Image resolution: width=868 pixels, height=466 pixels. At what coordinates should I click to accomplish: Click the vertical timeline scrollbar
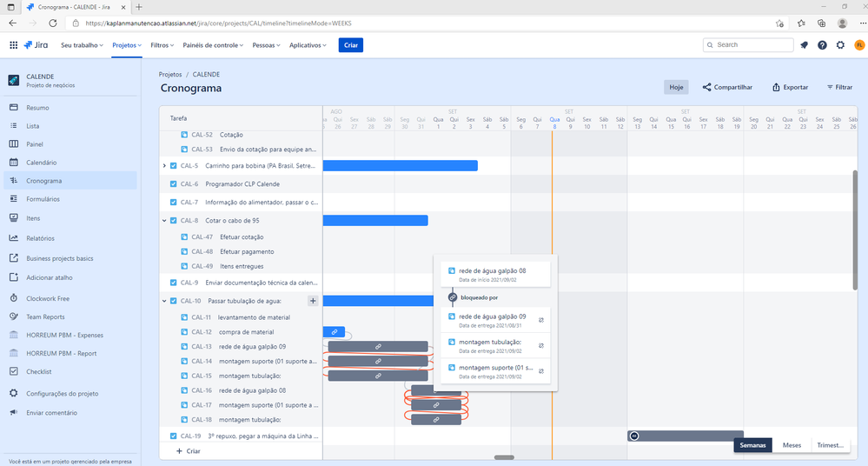855,230
